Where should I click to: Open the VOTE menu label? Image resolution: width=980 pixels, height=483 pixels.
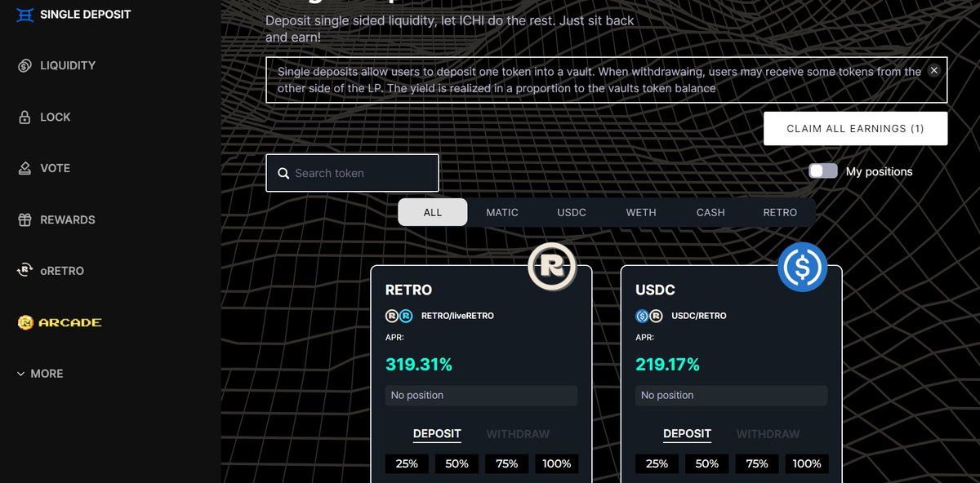pos(56,168)
